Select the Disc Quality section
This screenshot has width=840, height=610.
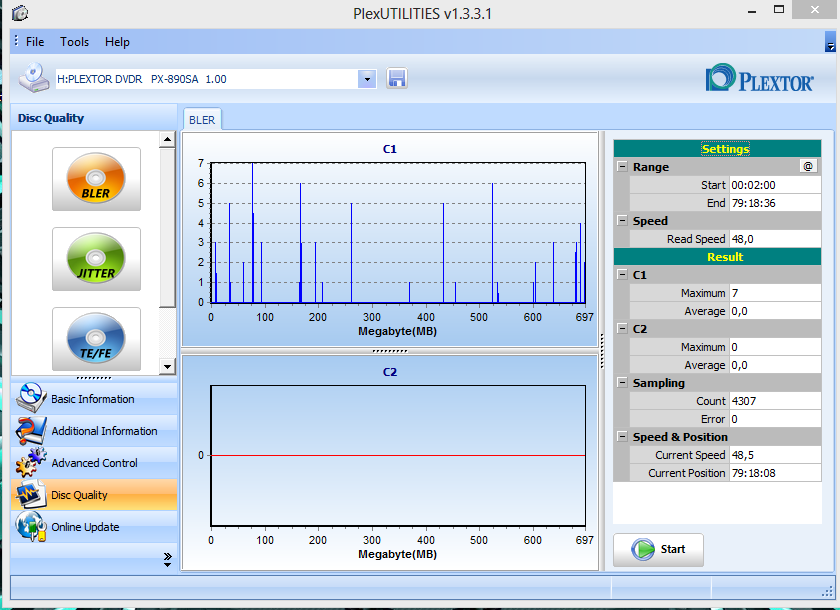pos(94,495)
